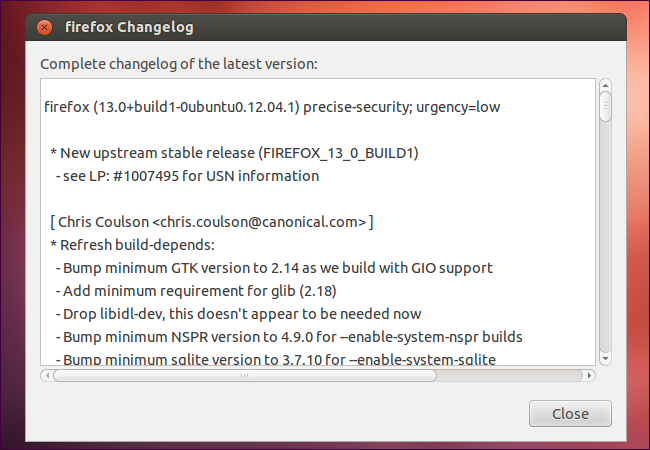This screenshot has height=450, width=650.
Task: Click the "Complete changelog of the latest version" label
Action: click(x=178, y=64)
